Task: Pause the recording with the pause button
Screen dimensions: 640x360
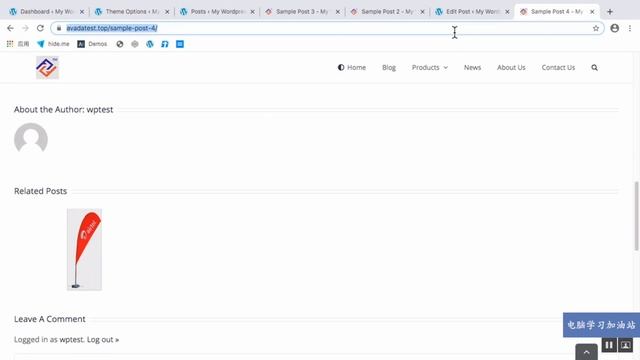Action: [609, 345]
